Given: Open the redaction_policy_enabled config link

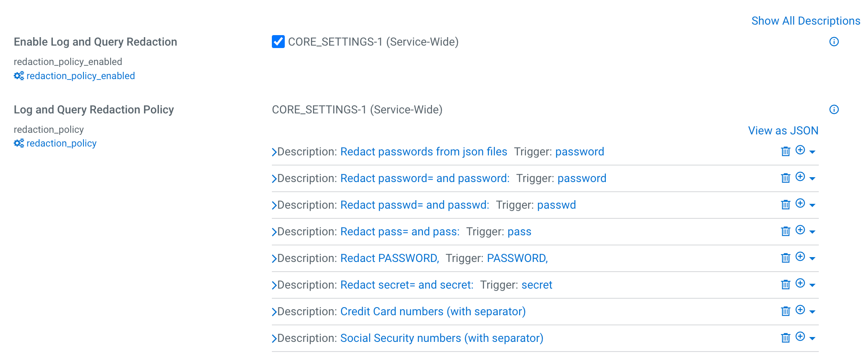Looking at the screenshot, I should click(80, 76).
